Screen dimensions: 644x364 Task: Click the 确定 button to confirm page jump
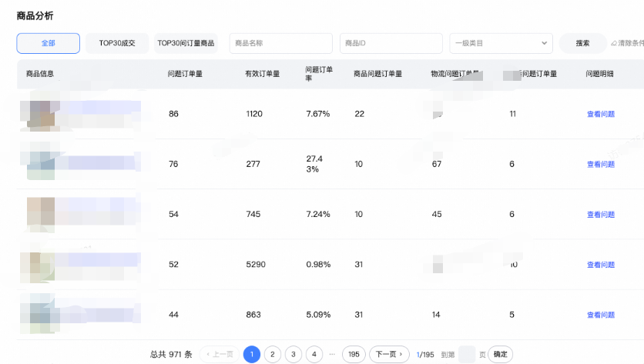pyautogui.click(x=501, y=354)
